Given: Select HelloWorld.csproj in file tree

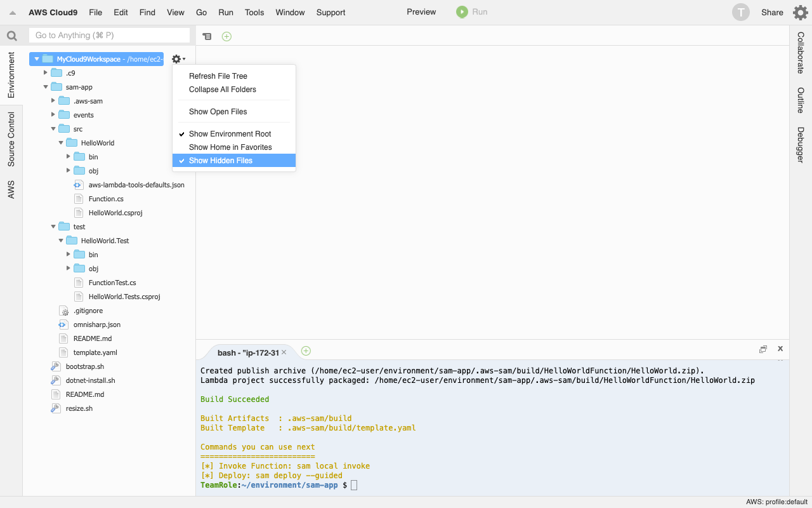Looking at the screenshot, I should (115, 213).
